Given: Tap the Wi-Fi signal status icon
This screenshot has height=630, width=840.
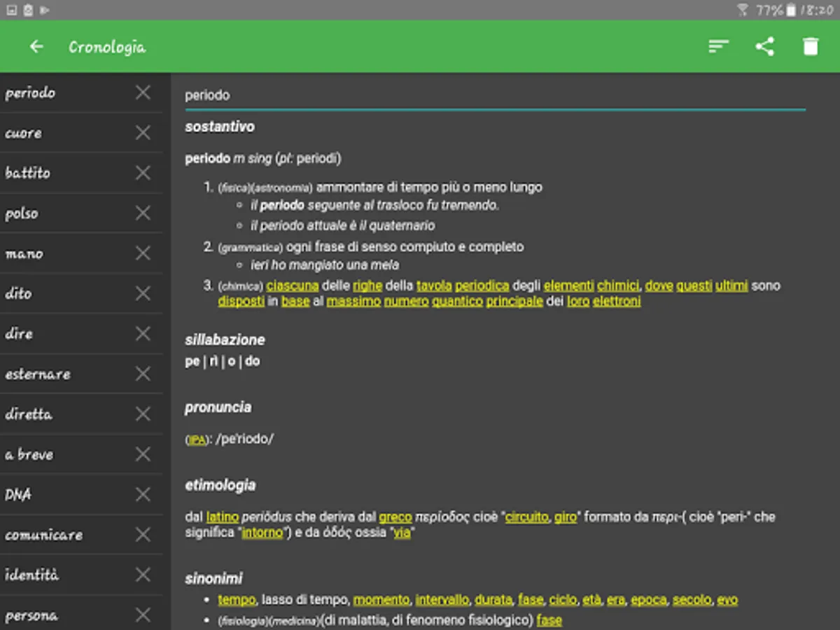Looking at the screenshot, I should click(743, 10).
